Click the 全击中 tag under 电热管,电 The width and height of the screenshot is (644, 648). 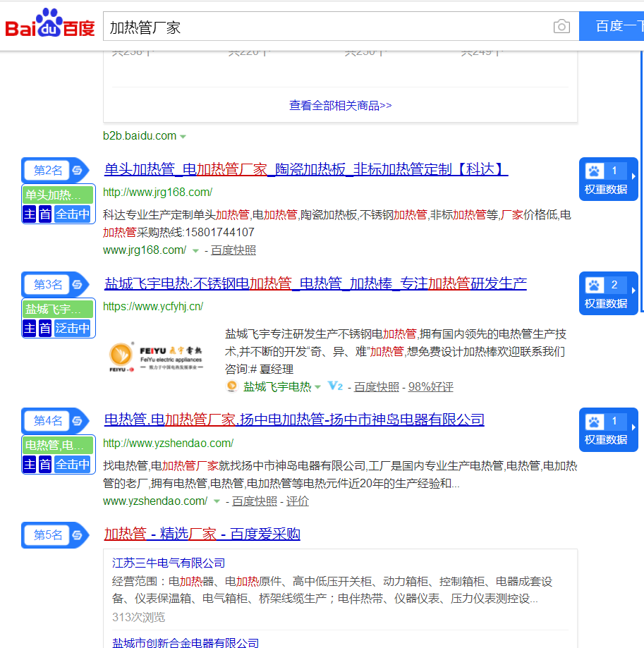(73, 465)
